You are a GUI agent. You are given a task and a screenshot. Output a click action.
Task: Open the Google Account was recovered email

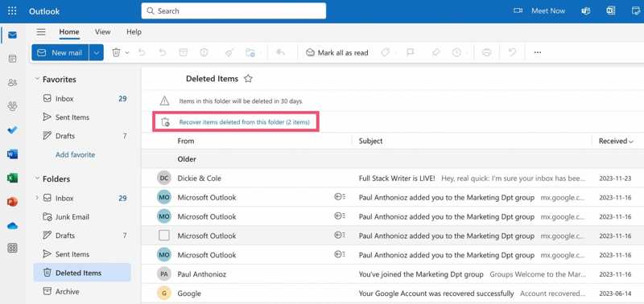tap(392, 294)
